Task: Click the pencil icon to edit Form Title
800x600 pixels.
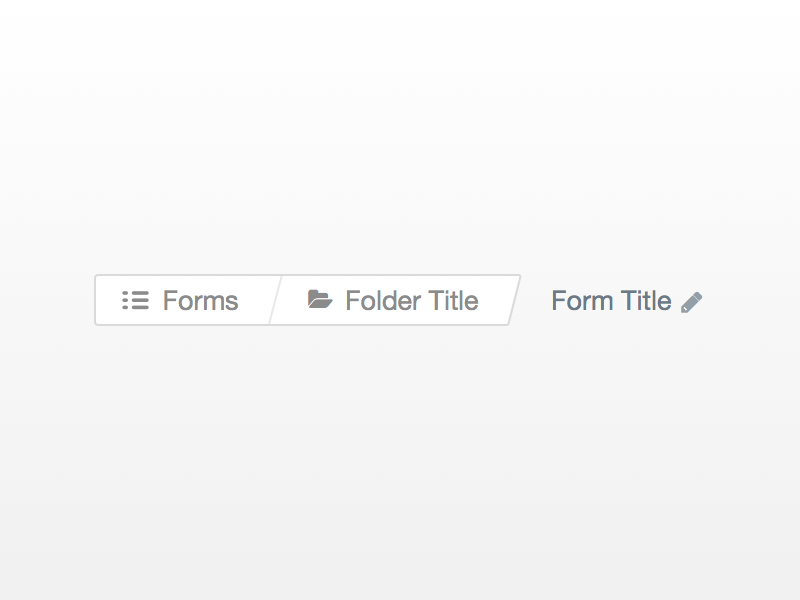Action: 693,300
